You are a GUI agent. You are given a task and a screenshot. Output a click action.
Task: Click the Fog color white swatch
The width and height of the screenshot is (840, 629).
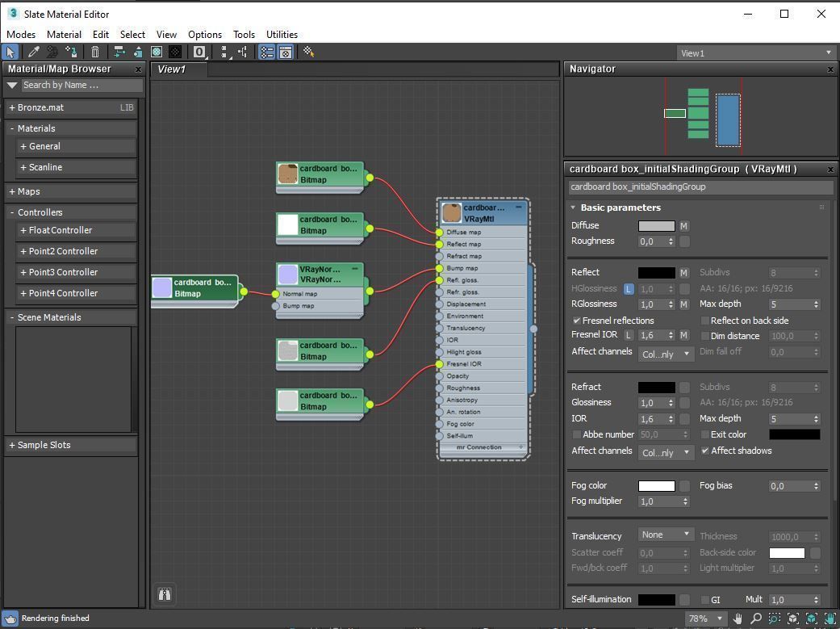pos(656,486)
